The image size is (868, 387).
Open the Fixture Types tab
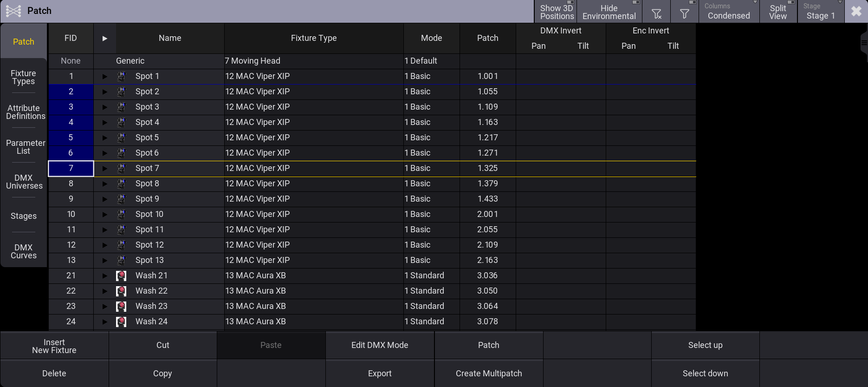click(x=24, y=77)
